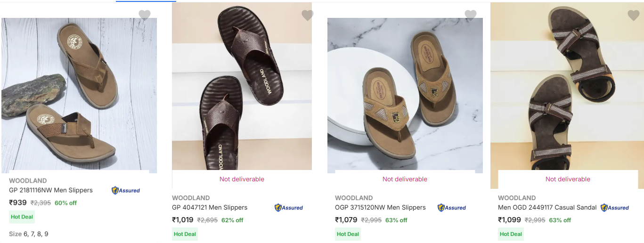Save Men OGD 2449117 sandal to wishlist
Image resolution: width=644 pixels, height=243 pixels.
[x=634, y=16]
